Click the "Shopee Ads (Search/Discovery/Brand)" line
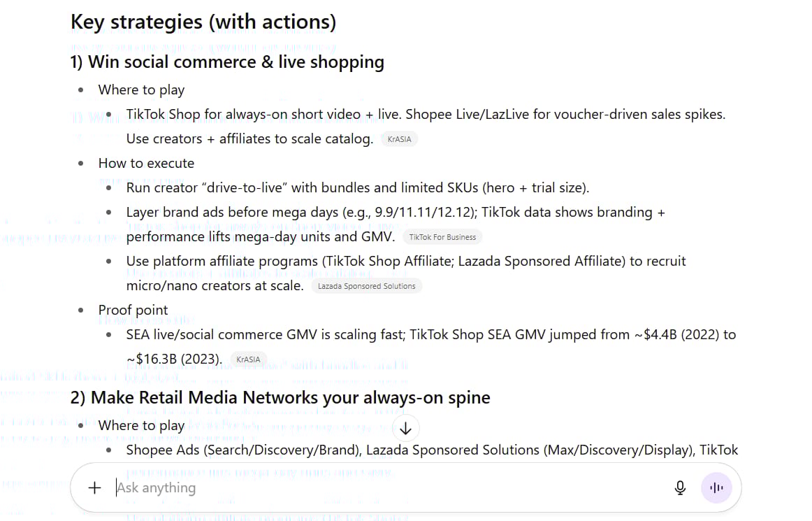The height and width of the screenshot is (521, 812). pos(432,450)
